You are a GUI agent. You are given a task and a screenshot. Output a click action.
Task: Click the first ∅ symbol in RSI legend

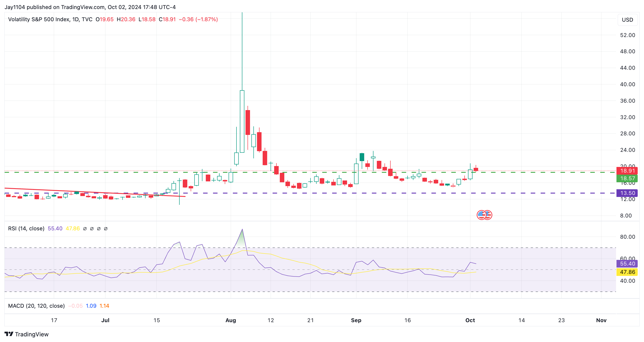[x=85, y=229]
